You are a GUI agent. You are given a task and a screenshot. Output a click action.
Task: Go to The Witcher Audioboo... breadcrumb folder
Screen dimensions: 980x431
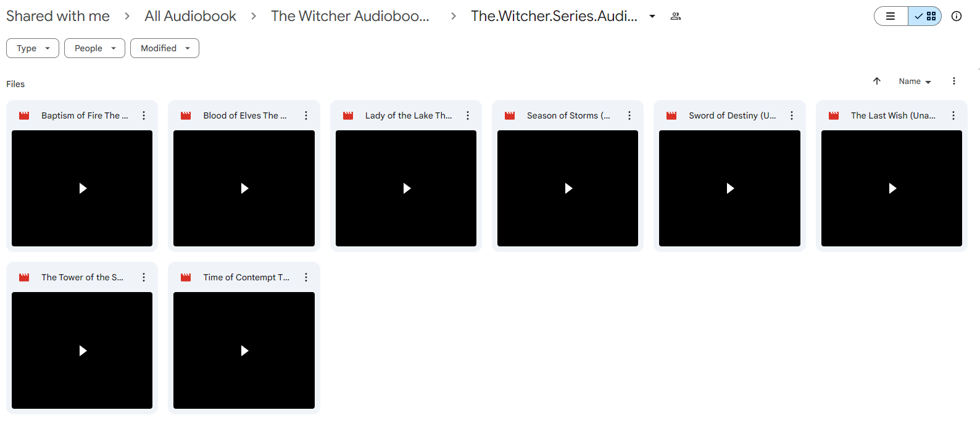(x=350, y=16)
